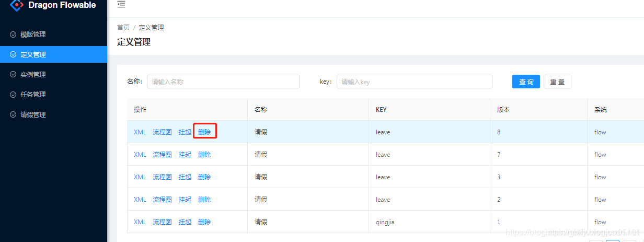Image resolution: width=644 pixels, height=242 pixels.
Task: Click 删除 for leave version 7
Action: (x=204, y=154)
